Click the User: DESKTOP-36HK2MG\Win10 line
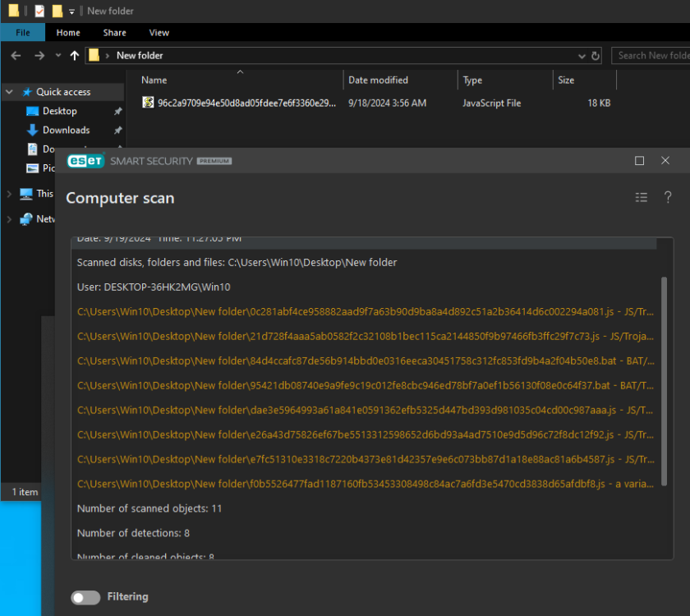This screenshot has height=616, width=690. click(154, 287)
